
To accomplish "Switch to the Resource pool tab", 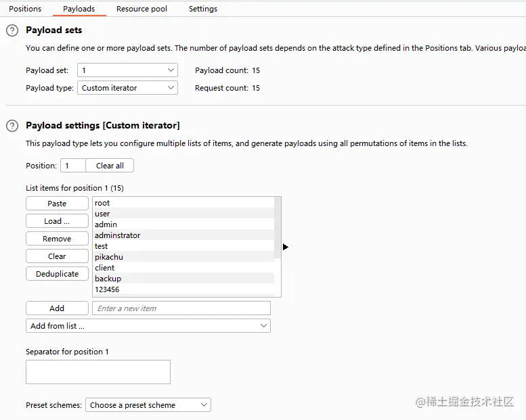I will [141, 9].
